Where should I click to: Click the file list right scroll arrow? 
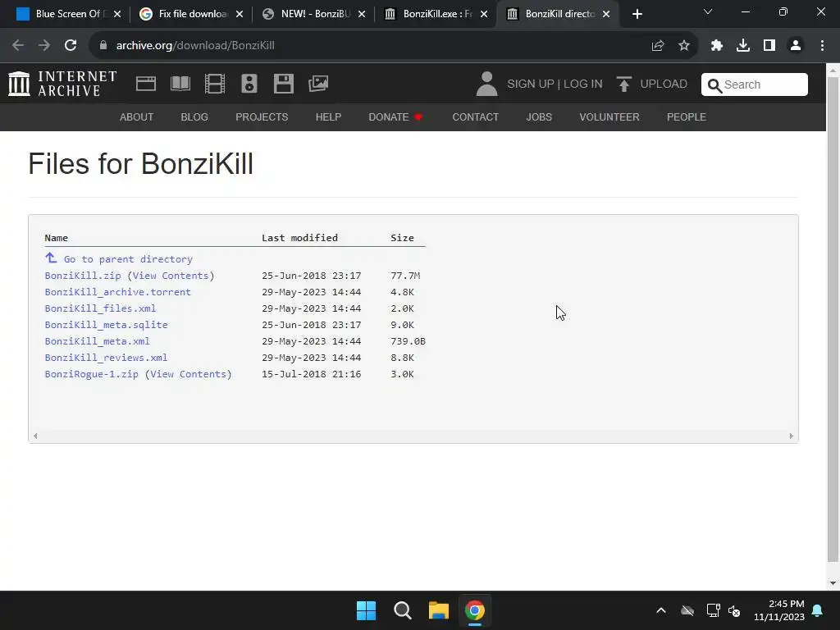pos(792,436)
